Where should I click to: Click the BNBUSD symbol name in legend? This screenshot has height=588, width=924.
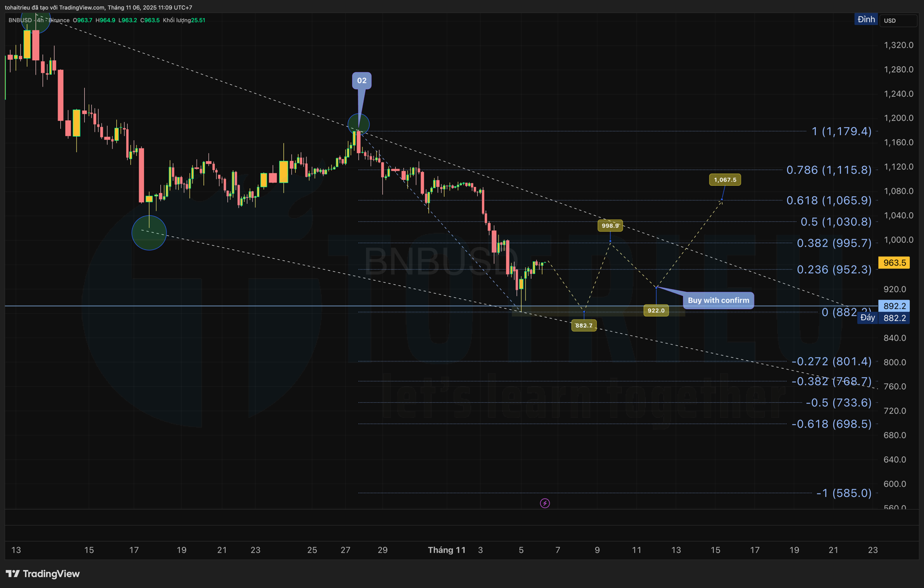click(20, 20)
